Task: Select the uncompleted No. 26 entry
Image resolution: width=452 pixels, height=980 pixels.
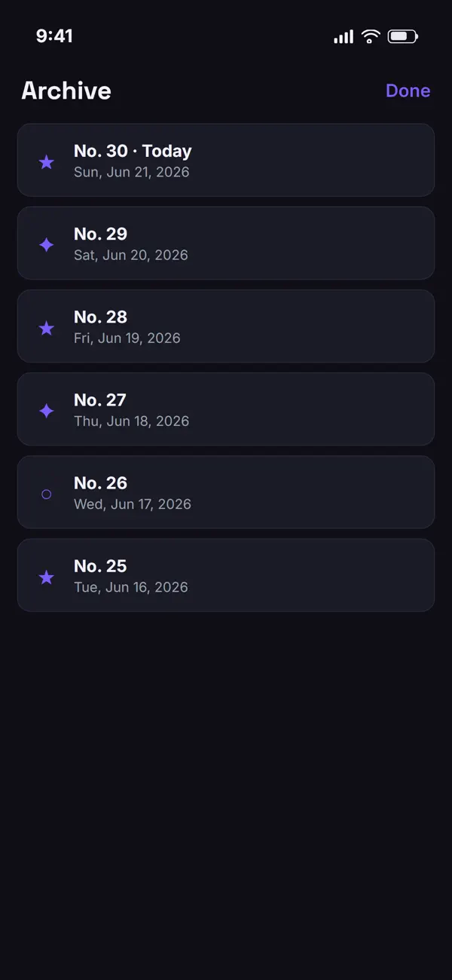Action: point(226,492)
